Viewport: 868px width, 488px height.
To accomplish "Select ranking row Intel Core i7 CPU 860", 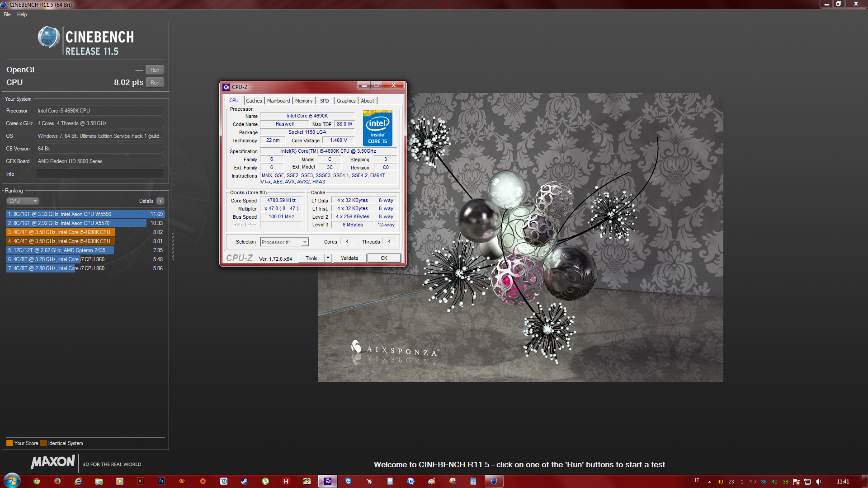I will 85,268.
